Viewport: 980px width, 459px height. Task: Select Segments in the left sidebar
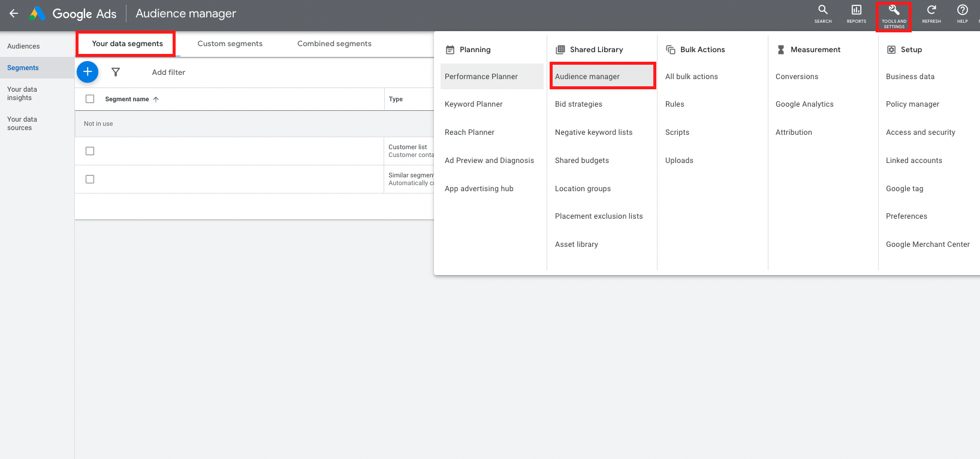37,68
